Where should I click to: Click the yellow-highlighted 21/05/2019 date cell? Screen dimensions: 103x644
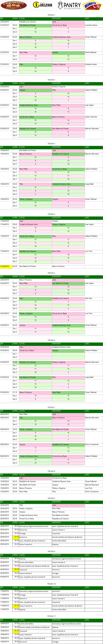6,267
